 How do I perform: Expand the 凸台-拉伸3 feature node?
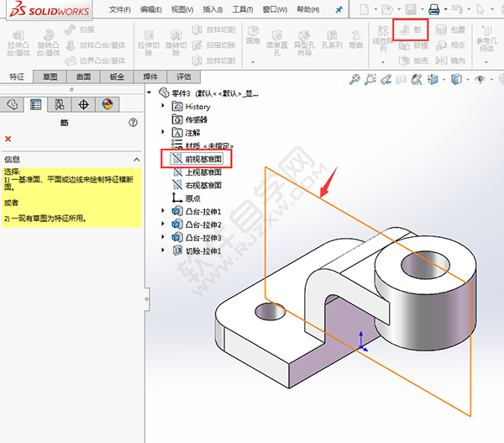point(163,237)
